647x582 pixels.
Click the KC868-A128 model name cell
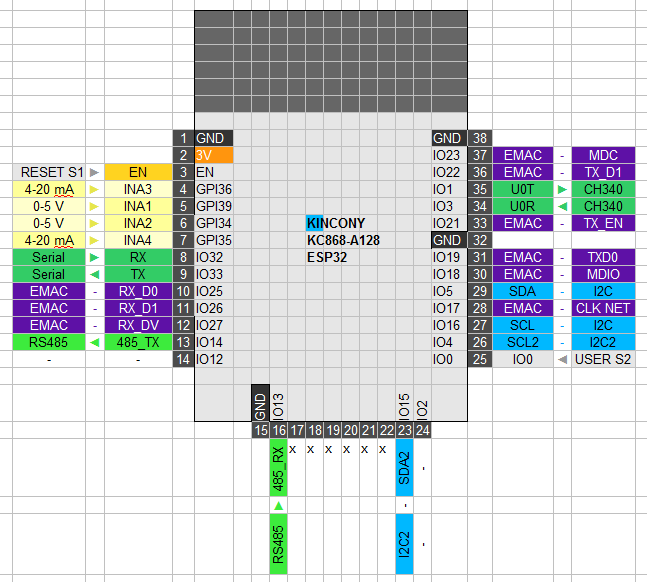point(343,240)
